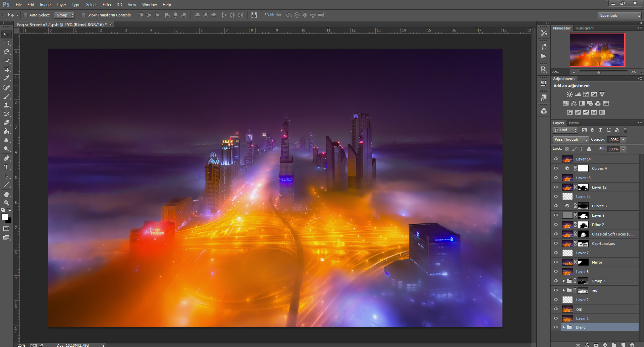The width and height of the screenshot is (644, 347).
Task: Click the delete layer trash icon
Action: point(632,345)
